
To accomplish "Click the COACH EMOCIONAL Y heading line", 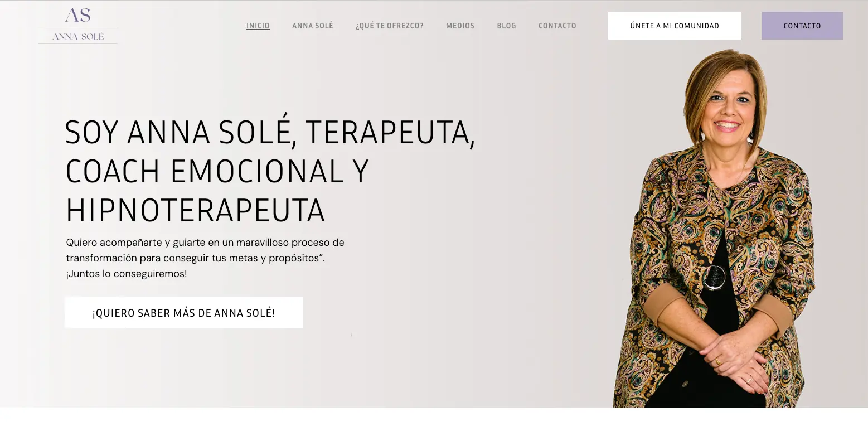I will 217,171.
